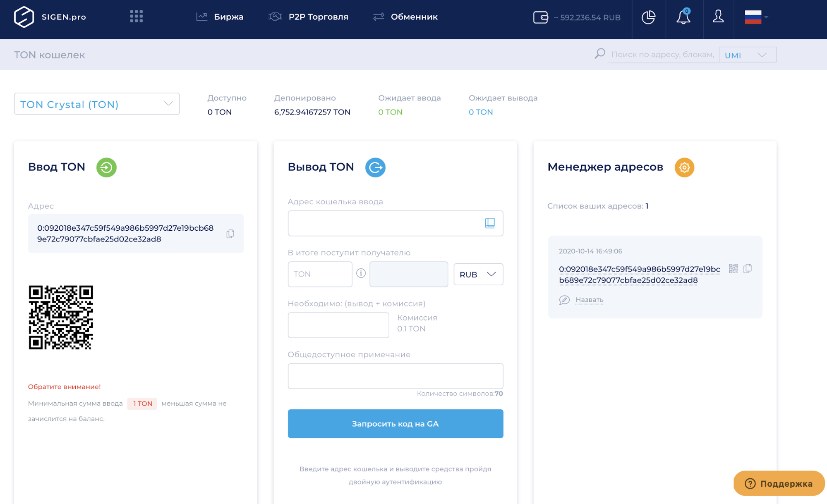Screen dimensions: 827x504
Task: Open the RUB currency dropdown
Action: [x=478, y=275]
